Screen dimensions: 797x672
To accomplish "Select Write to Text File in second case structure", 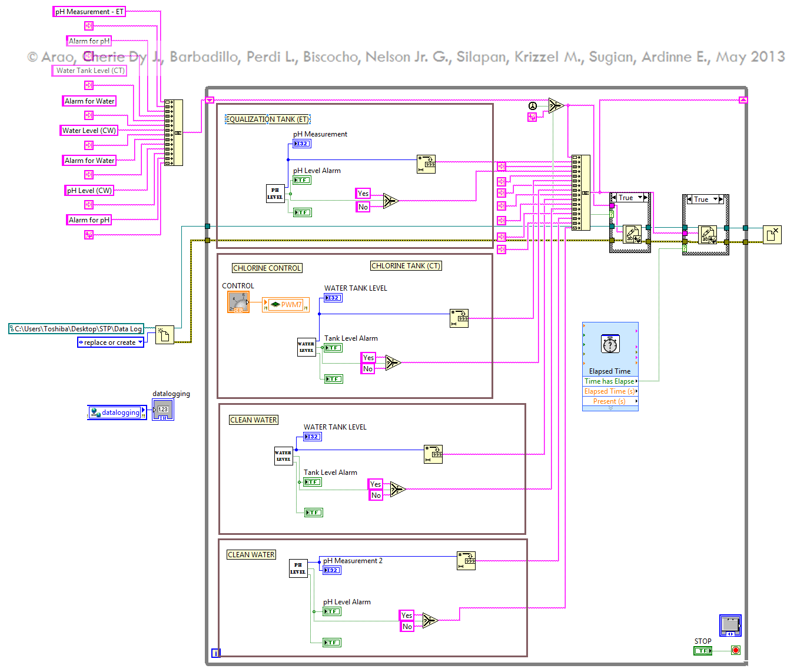I will 708,235.
